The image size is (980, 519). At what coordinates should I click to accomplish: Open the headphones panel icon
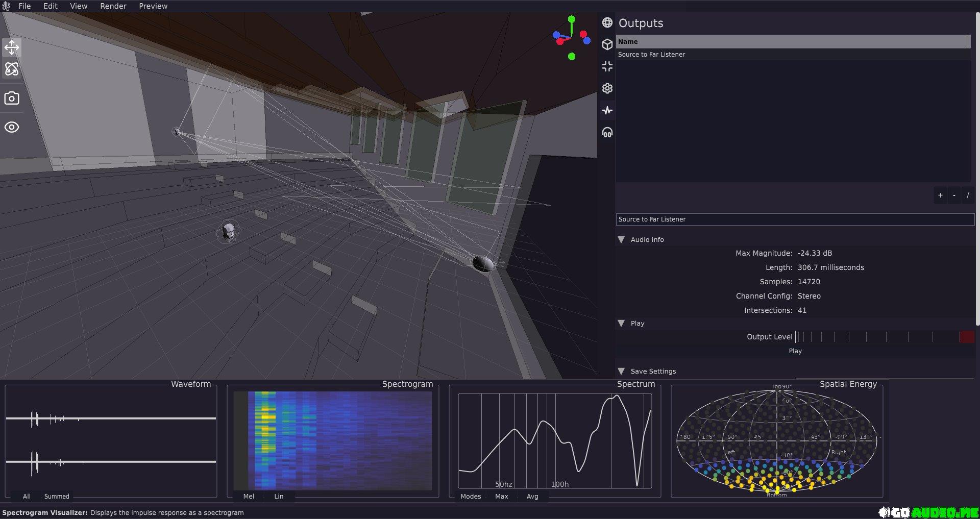pos(607,133)
